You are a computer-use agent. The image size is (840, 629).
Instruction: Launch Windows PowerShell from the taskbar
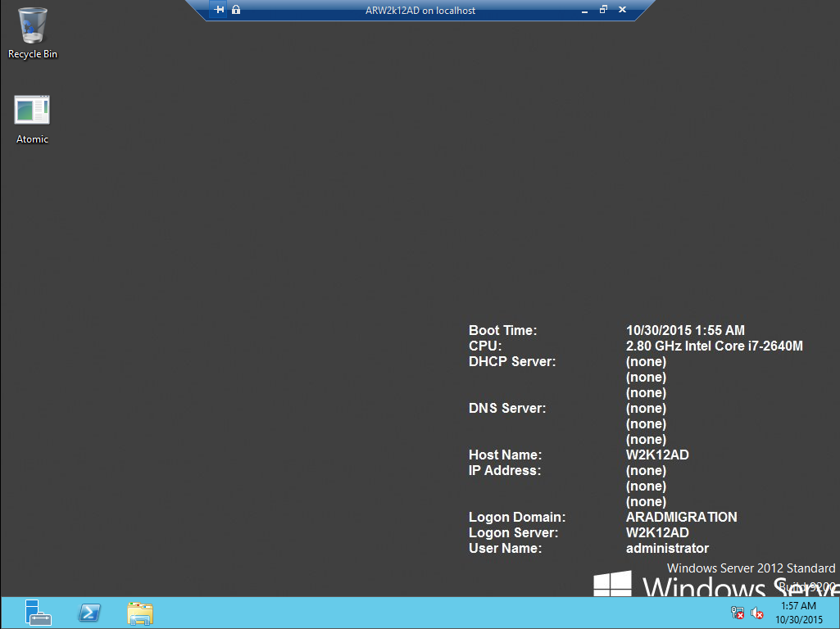pos(89,612)
